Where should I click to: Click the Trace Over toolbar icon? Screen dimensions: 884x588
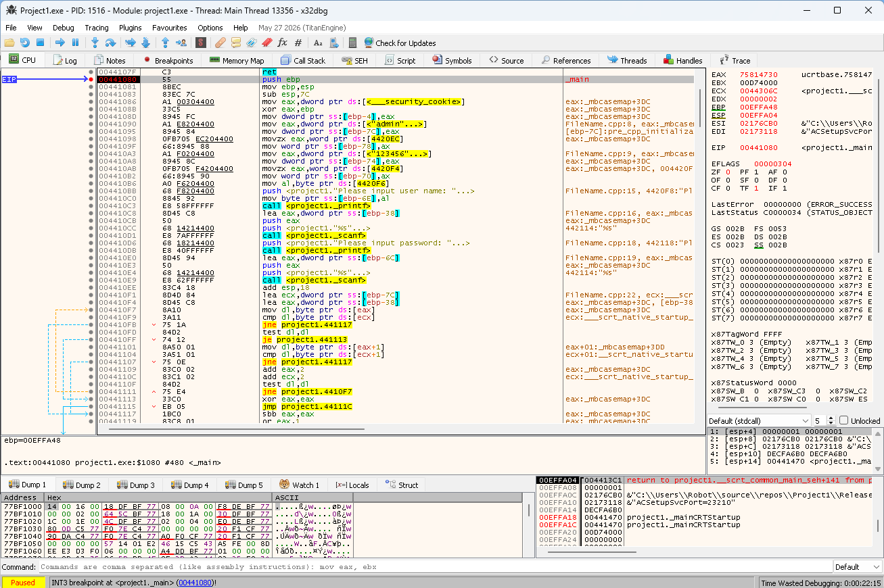(145, 43)
